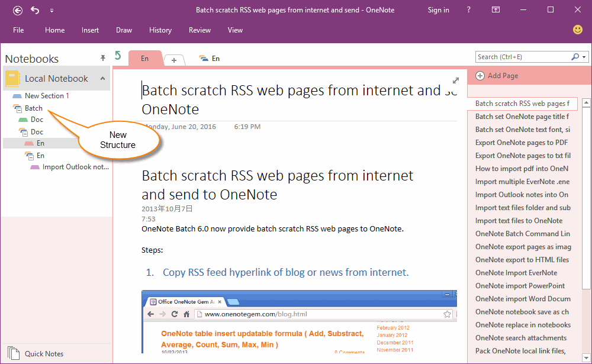Open page How to import pdf into OneN
This screenshot has height=364, width=592.
pyautogui.click(x=522, y=169)
